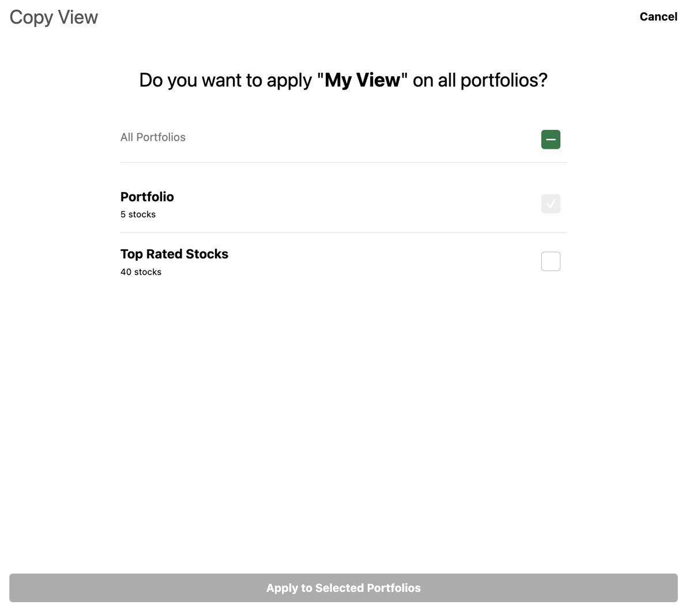
Task: Click the Top Rated Stocks row title
Action: (x=174, y=254)
